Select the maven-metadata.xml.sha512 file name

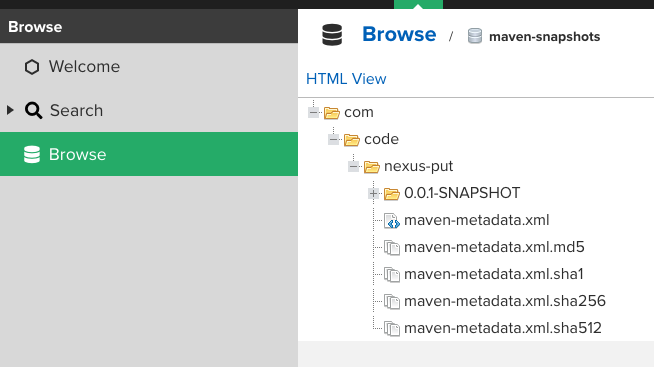tap(503, 328)
